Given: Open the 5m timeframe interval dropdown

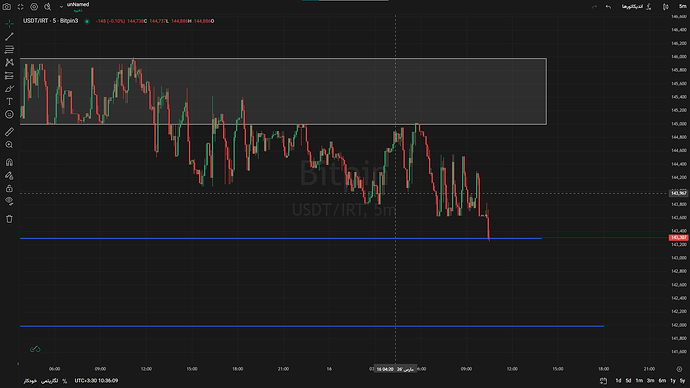Looking at the screenshot, I should 683,6.
